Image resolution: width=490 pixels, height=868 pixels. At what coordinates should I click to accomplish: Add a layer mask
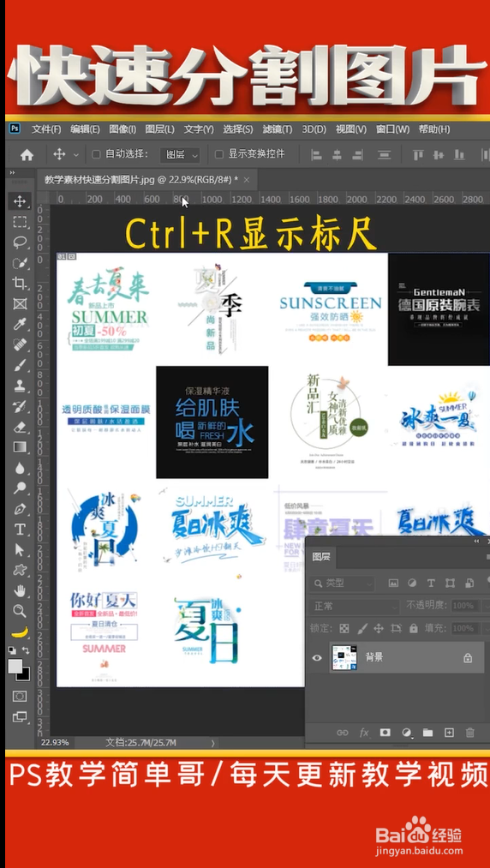385,733
